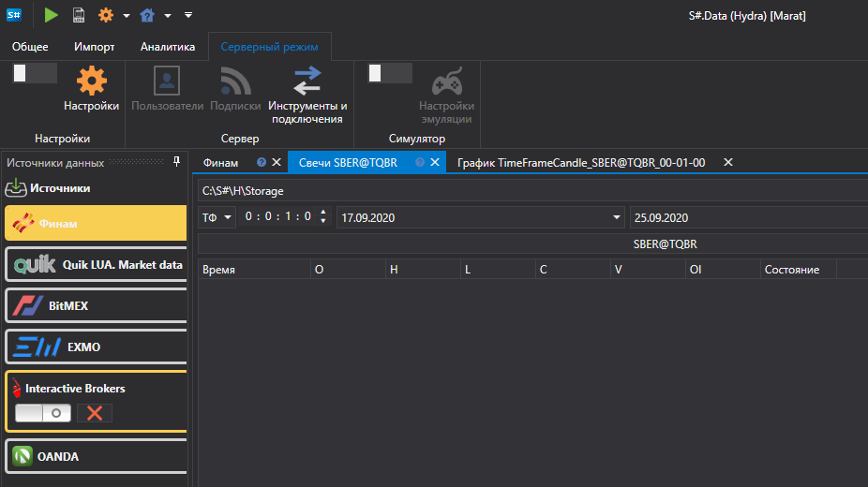Image resolution: width=868 pixels, height=487 pixels.
Task: Click the EXMO logo icon
Action: point(37,347)
